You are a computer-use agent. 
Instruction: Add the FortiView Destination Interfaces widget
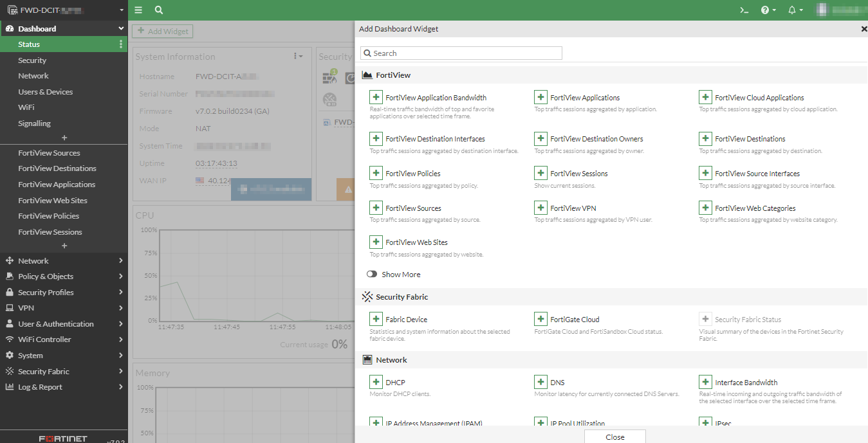376,138
